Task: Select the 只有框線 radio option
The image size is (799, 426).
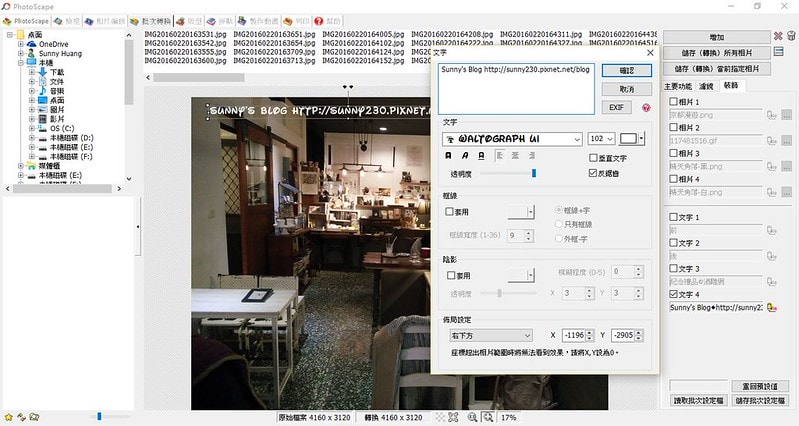Action: (x=559, y=225)
